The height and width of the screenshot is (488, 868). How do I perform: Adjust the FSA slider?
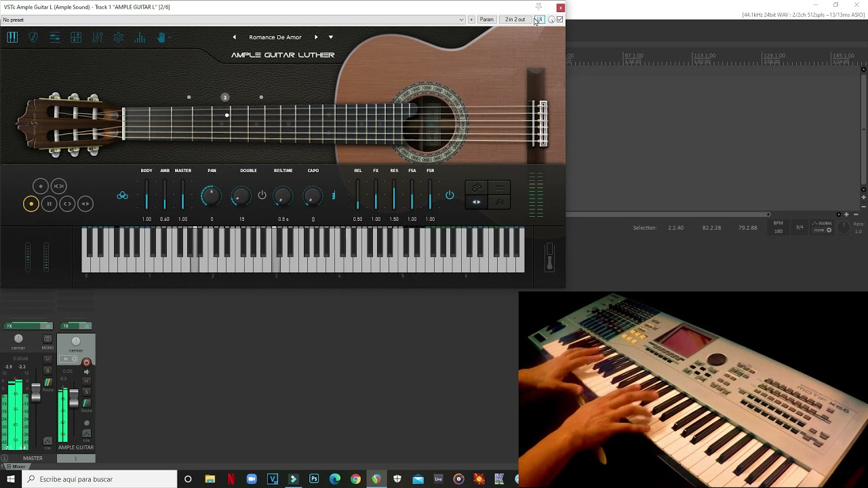tap(412, 195)
